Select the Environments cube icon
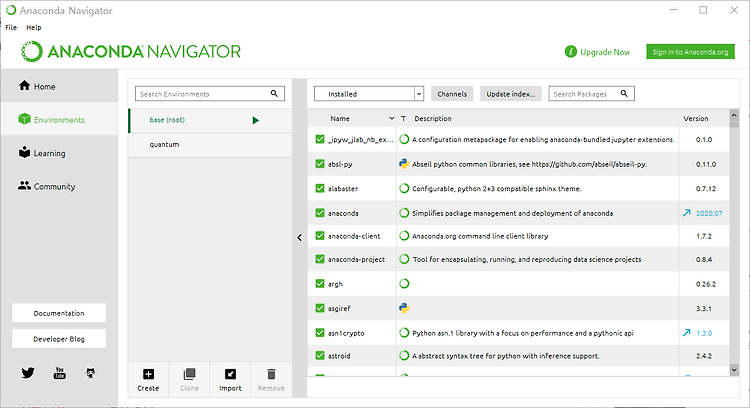 (24, 119)
